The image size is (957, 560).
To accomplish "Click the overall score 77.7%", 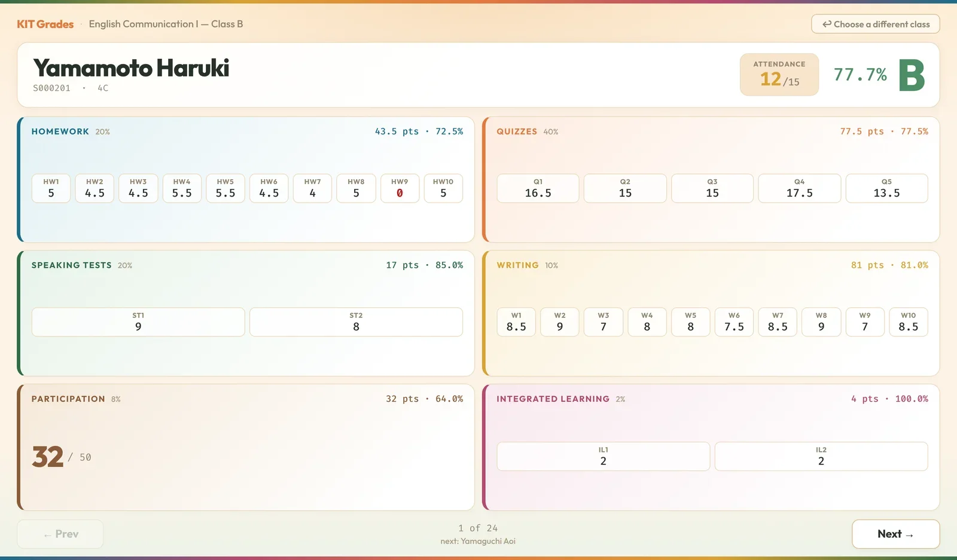I will coord(860,75).
